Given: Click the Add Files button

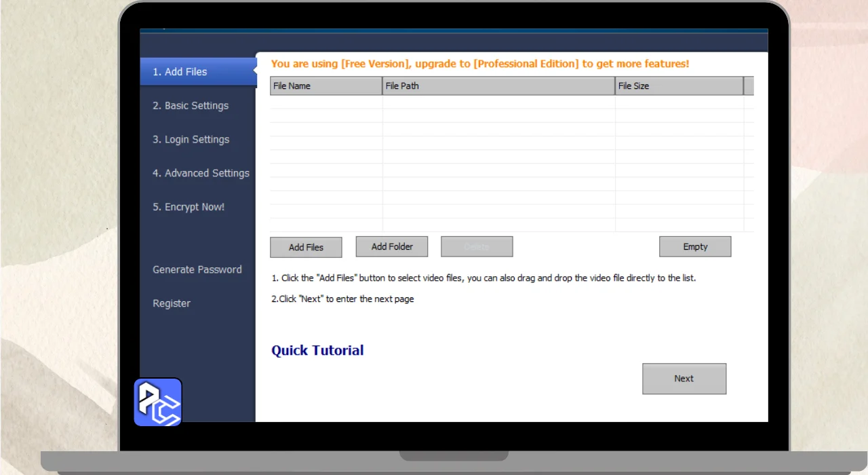Looking at the screenshot, I should pos(306,247).
